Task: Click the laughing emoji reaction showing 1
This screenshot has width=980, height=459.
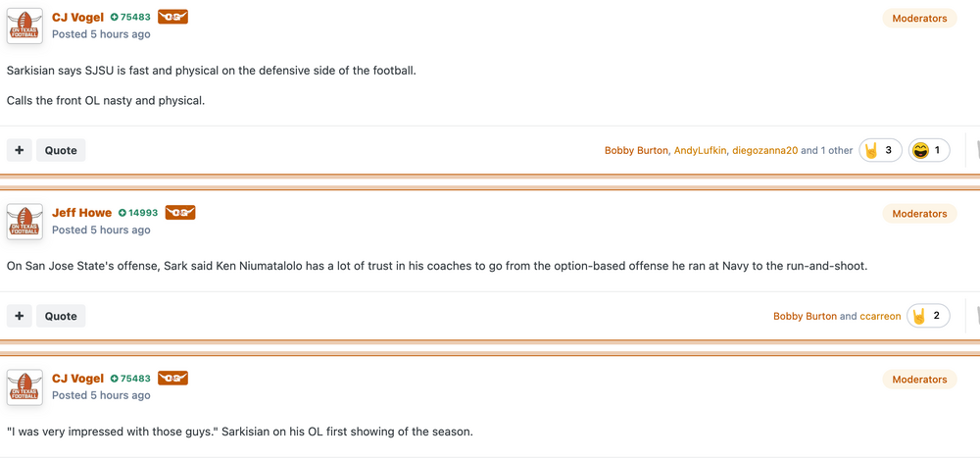Action: click(929, 151)
